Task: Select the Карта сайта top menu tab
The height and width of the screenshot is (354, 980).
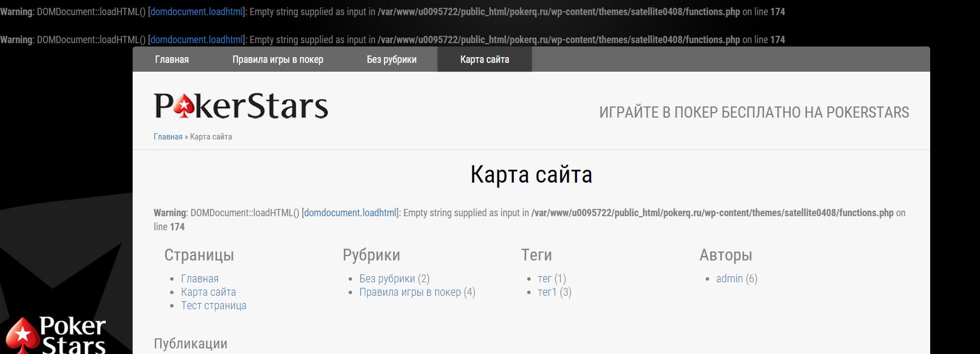Action: coord(485,59)
